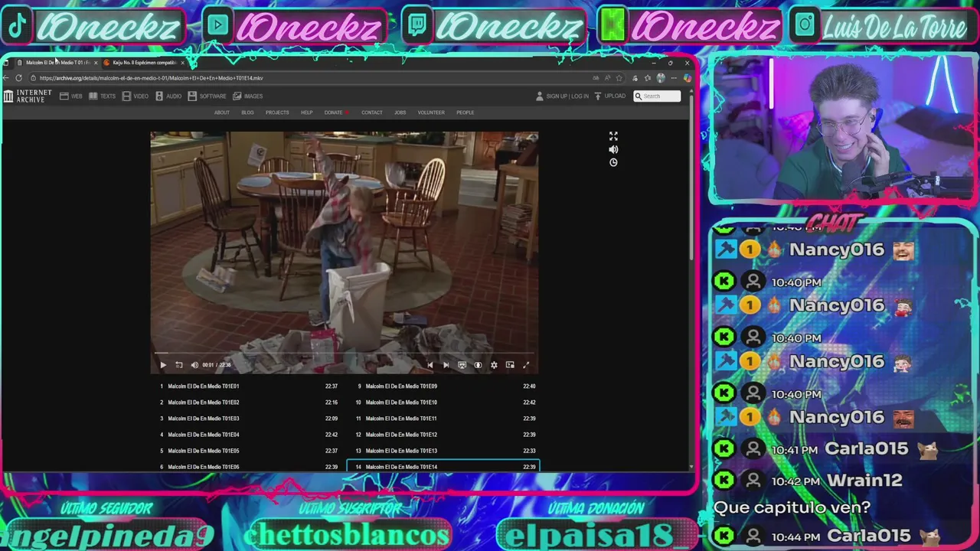Reload the page with refresh icon
Screen dimensions: 980x551
(18, 78)
